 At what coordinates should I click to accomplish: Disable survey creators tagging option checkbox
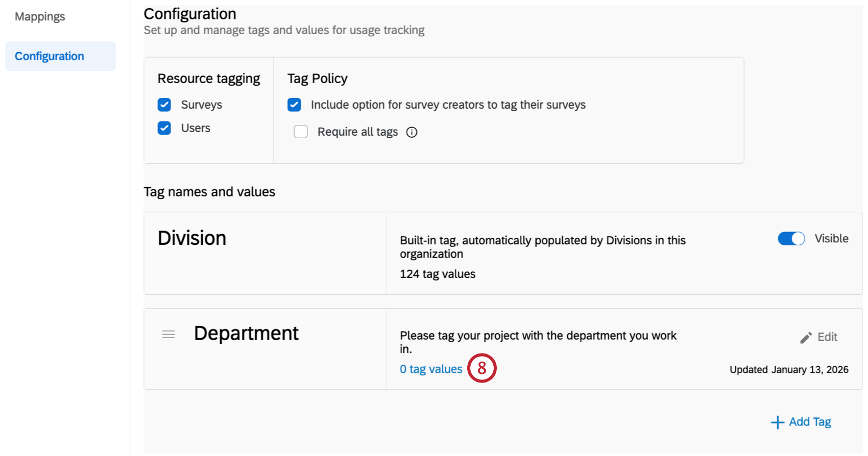[294, 105]
